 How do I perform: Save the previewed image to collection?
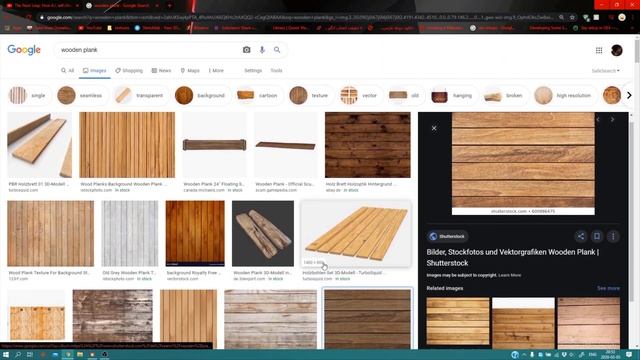[x=597, y=236]
